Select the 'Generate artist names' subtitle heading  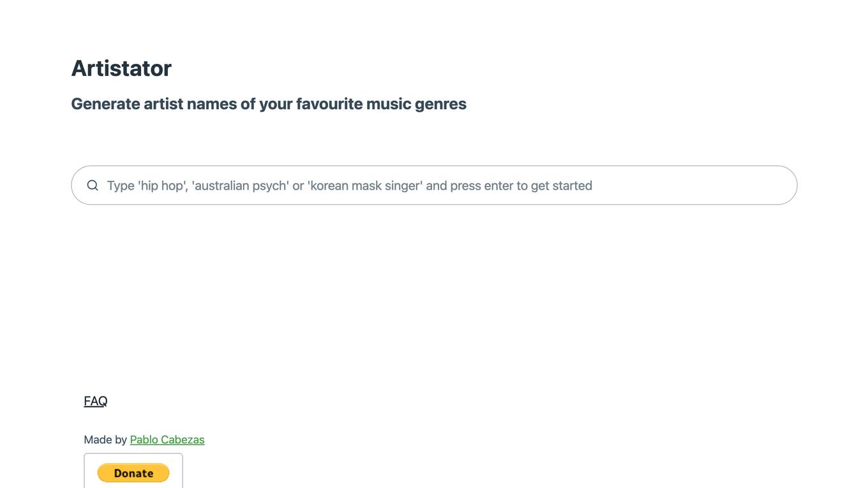click(x=269, y=103)
